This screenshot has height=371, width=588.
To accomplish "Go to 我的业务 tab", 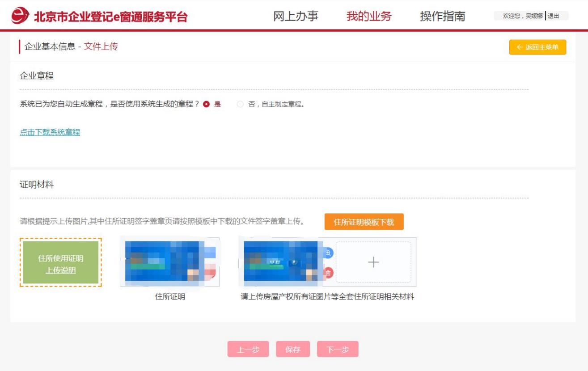I will point(369,16).
